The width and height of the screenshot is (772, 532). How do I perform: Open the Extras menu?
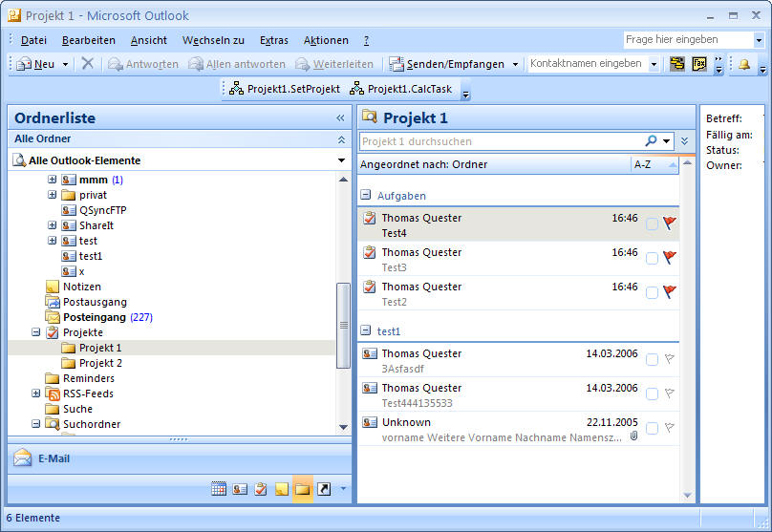pyautogui.click(x=273, y=40)
